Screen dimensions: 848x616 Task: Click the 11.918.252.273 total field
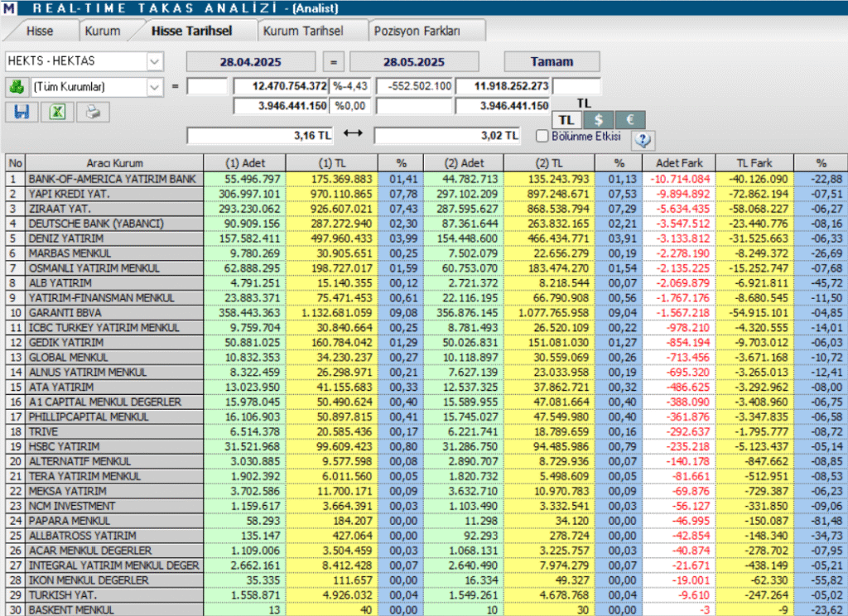coord(503,86)
